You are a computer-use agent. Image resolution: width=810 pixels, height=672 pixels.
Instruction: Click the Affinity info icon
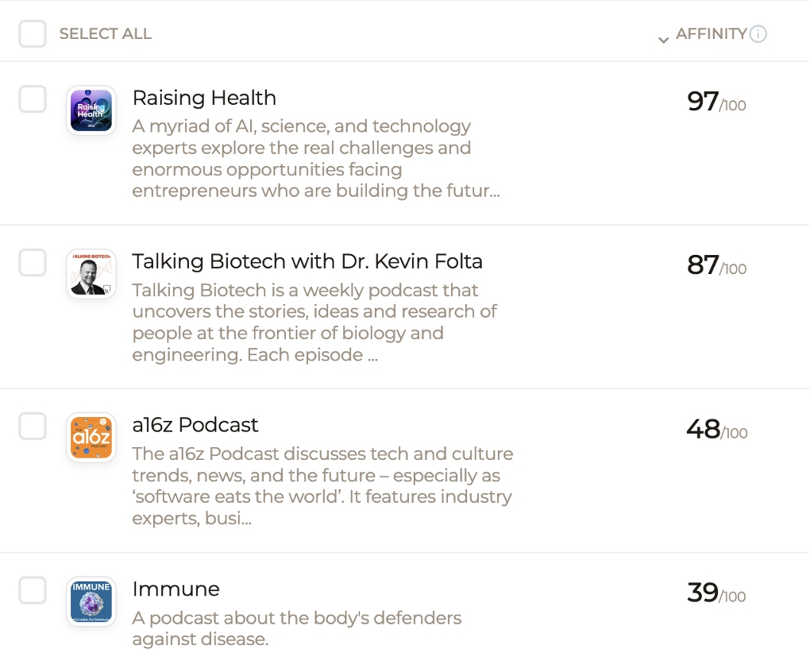click(x=758, y=34)
